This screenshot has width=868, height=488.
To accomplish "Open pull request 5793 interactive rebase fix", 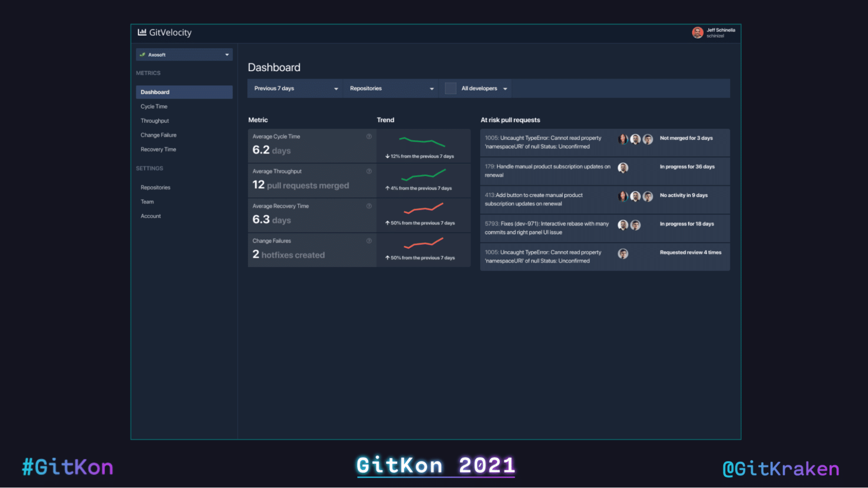I will pos(547,228).
